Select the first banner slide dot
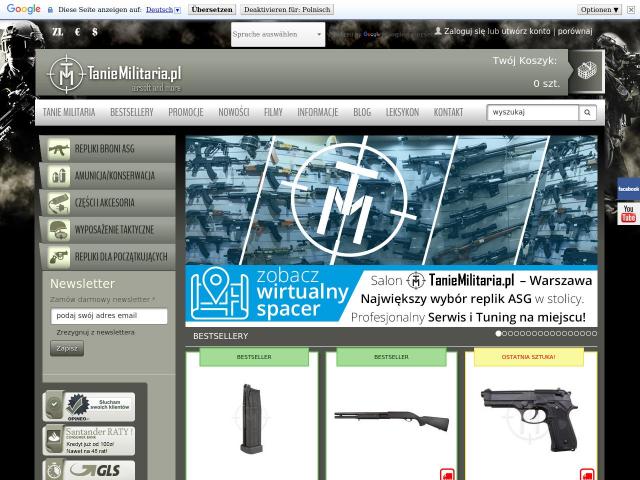Screen dimensions: 640x480 point(498,333)
